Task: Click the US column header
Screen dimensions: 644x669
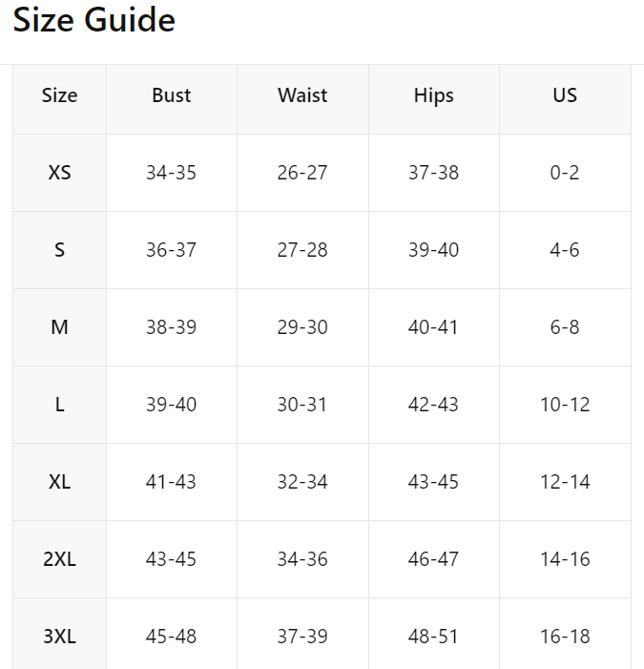Action: tap(565, 95)
